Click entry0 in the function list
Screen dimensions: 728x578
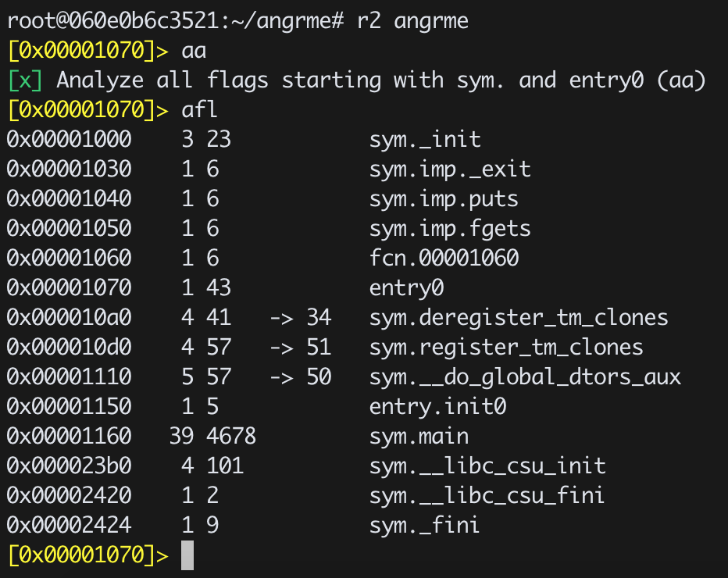pos(406,288)
